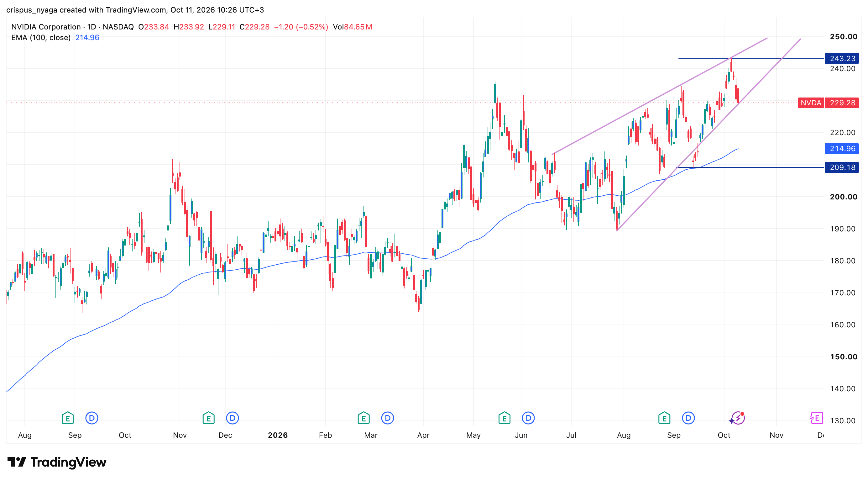Screen dimensions: 868x481
Task: Select the late February 2026 earnings E marker
Action: click(x=363, y=418)
